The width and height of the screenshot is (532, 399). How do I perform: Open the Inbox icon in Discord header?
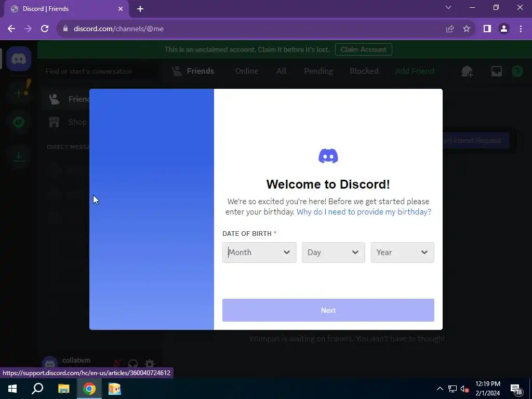click(x=496, y=71)
